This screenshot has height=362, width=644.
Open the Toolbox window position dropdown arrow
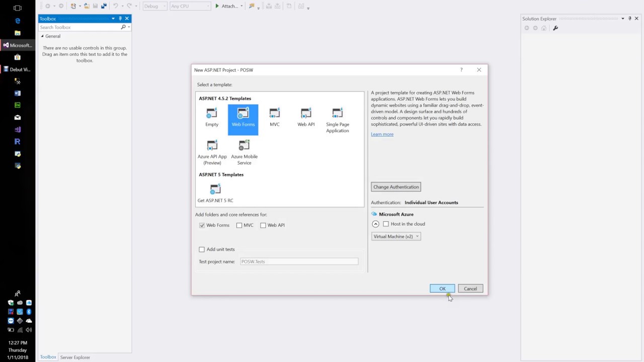tap(113, 19)
